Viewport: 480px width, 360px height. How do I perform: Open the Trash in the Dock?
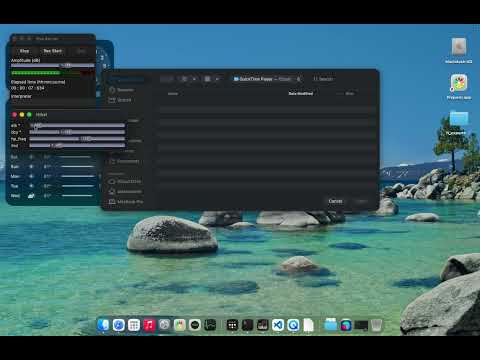(376, 325)
